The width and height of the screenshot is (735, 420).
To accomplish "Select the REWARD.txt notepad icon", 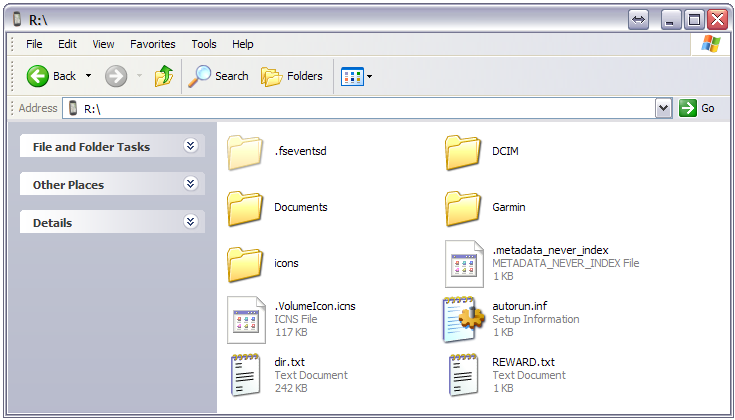I will [464, 375].
